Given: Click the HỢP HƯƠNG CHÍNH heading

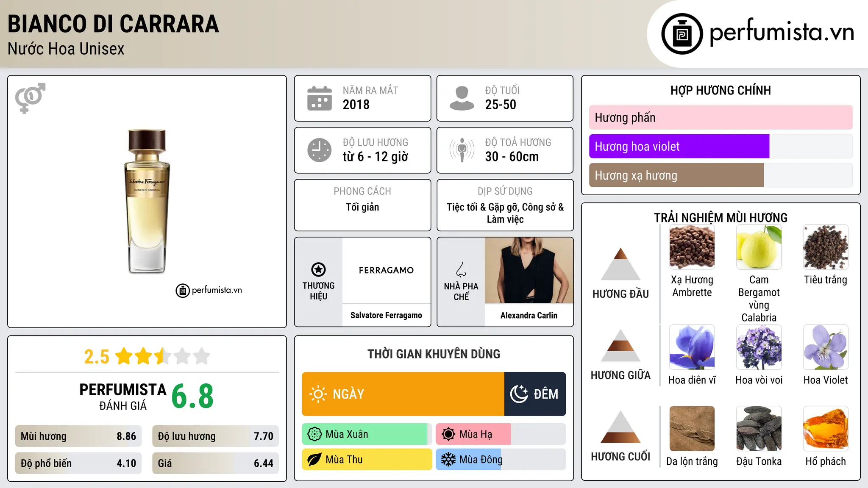Looking at the screenshot, I should click(x=721, y=90).
